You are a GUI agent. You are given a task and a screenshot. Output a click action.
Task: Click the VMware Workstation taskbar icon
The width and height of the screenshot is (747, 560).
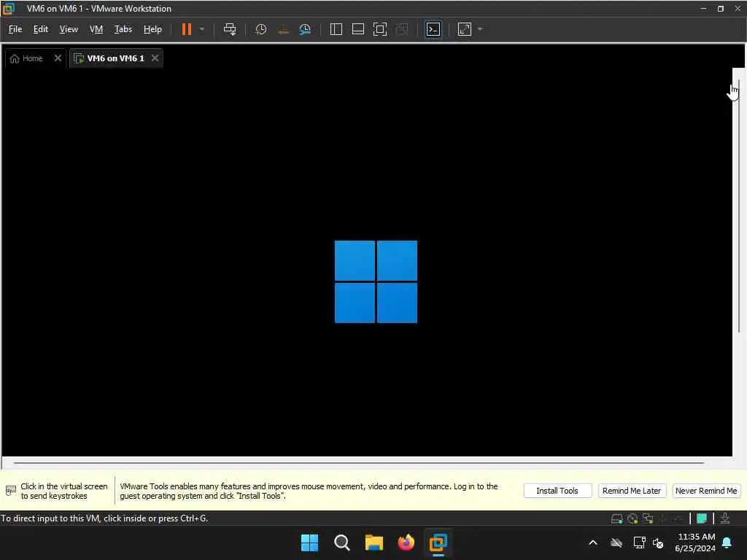pos(438,542)
